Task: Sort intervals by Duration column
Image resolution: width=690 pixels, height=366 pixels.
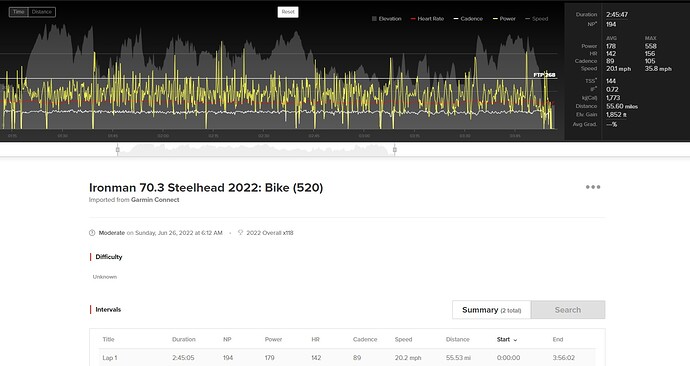Action: click(x=184, y=340)
